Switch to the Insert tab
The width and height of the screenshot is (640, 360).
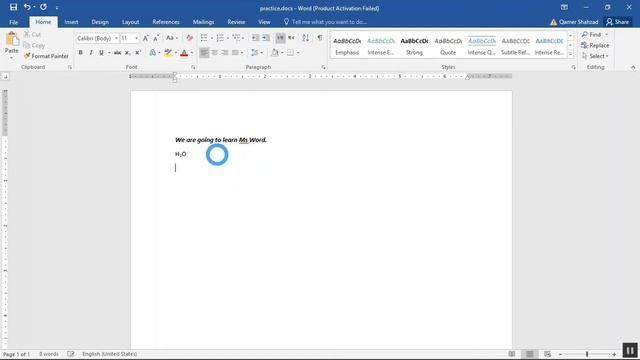[x=71, y=22]
